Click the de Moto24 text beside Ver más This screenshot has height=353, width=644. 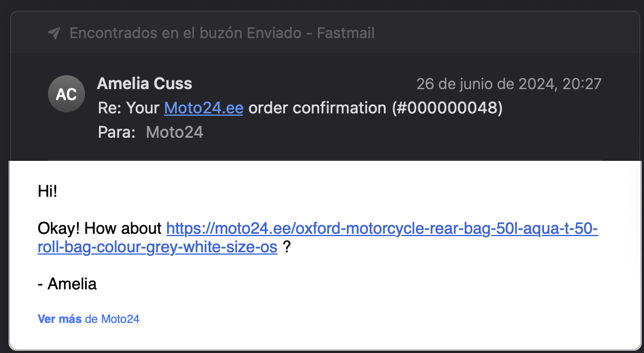point(112,319)
